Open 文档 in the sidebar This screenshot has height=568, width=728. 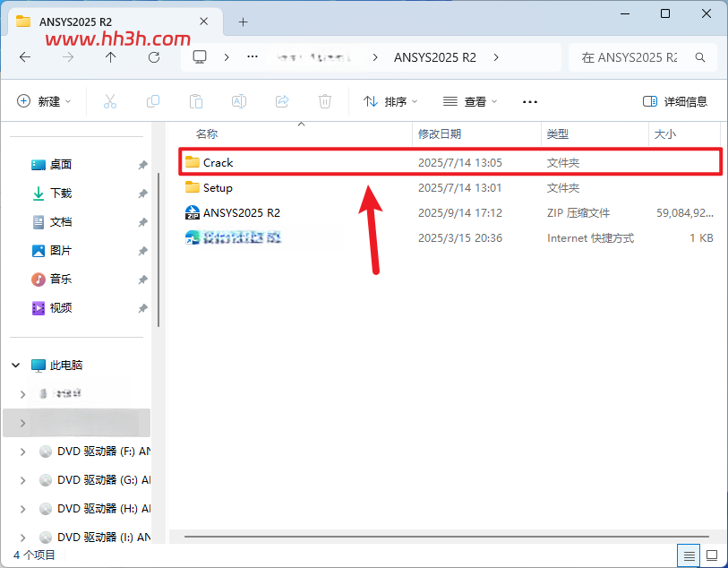[x=60, y=222]
